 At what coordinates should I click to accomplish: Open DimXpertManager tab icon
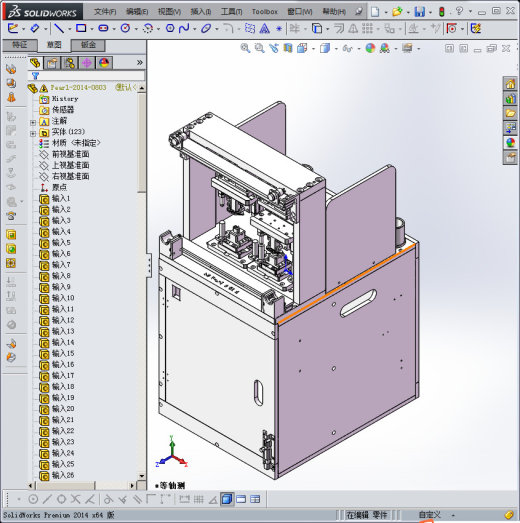click(x=87, y=63)
